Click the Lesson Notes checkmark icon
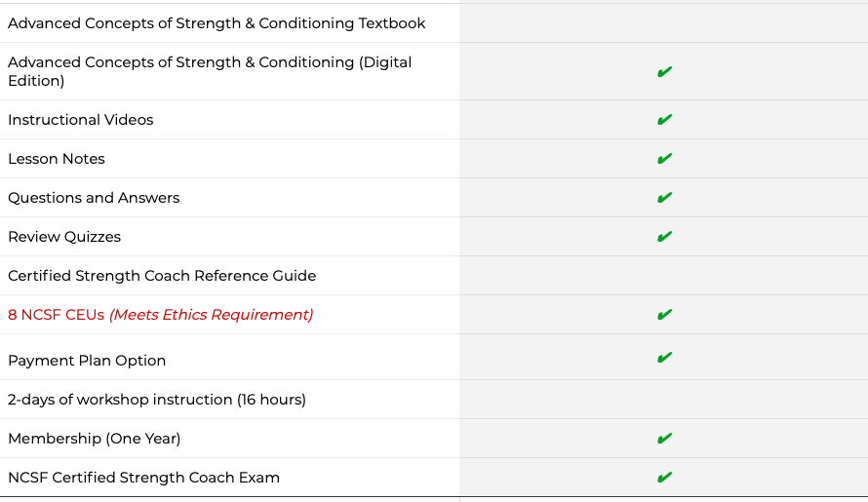This screenshot has width=868, height=502. (x=664, y=159)
